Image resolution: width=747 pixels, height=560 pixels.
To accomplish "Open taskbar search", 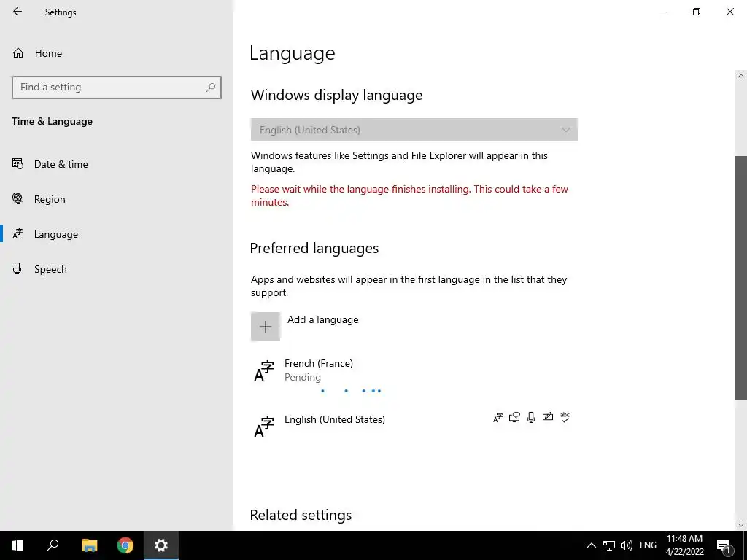I will coord(53,545).
